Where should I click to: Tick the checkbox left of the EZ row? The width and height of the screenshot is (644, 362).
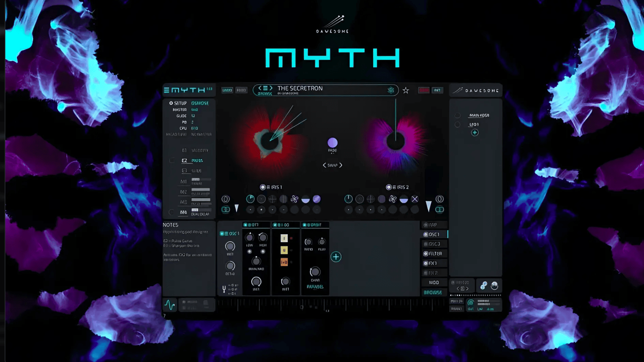pyautogui.click(x=172, y=160)
